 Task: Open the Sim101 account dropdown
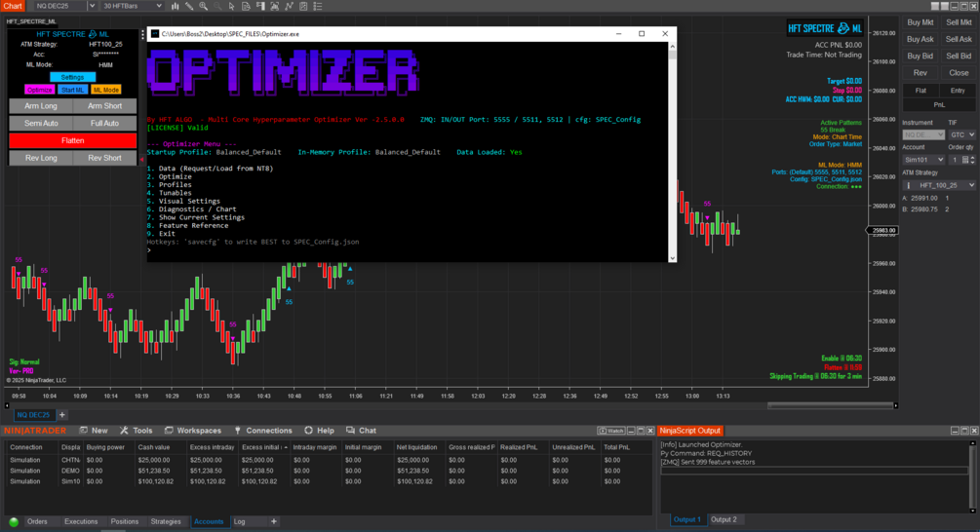[x=923, y=160]
